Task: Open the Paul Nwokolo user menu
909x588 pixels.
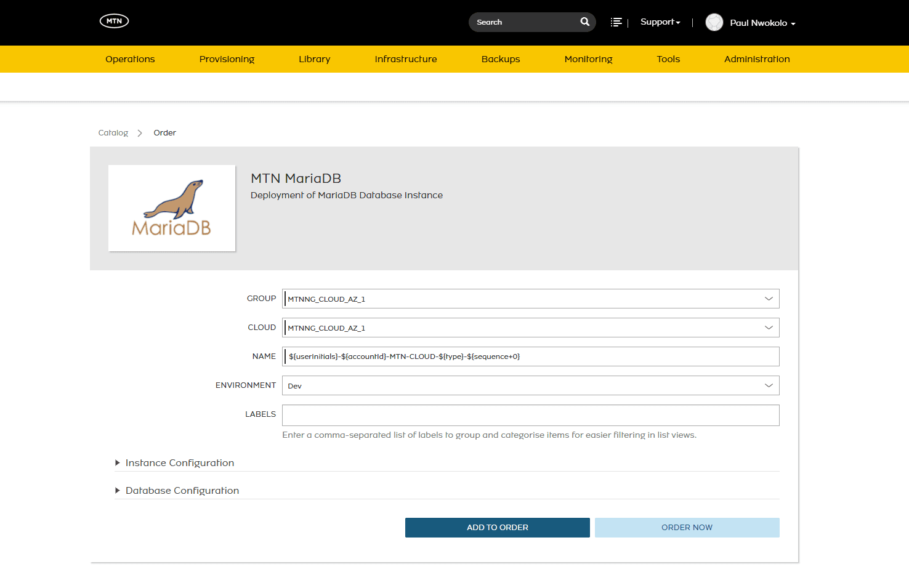Action: (x=762, y=23)
